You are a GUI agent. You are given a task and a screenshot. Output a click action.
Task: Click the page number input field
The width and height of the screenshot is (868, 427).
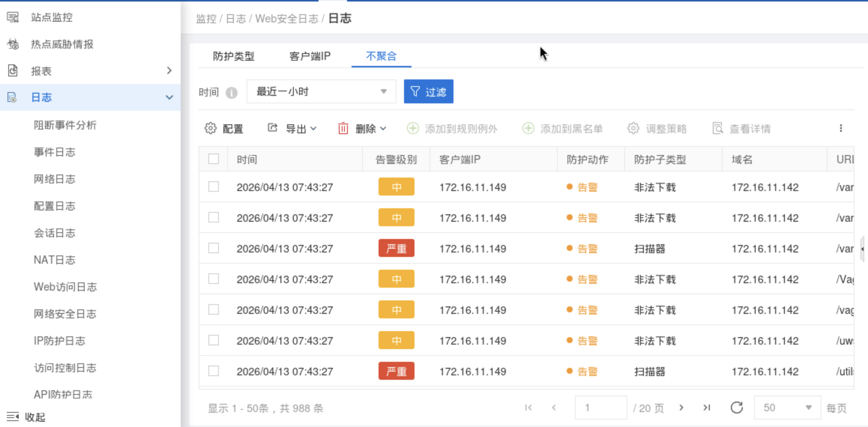click(x=600, y=408)
